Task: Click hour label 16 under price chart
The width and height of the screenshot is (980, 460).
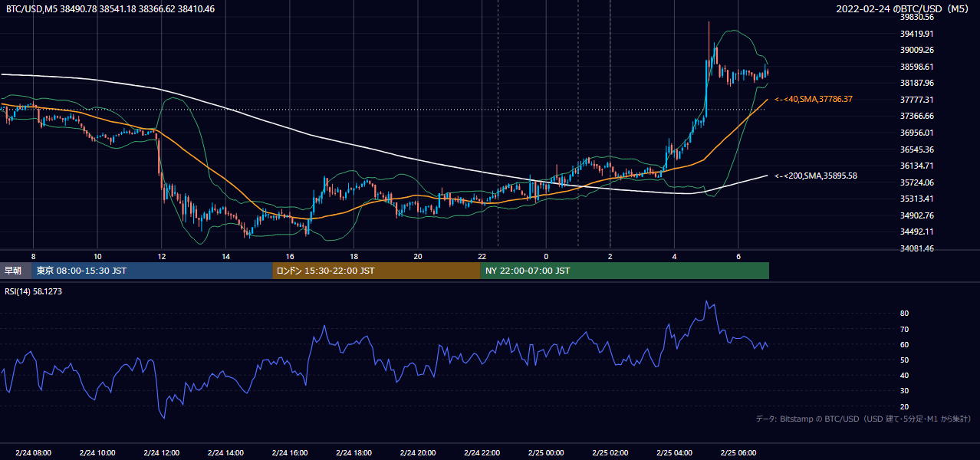Action: 290,256
